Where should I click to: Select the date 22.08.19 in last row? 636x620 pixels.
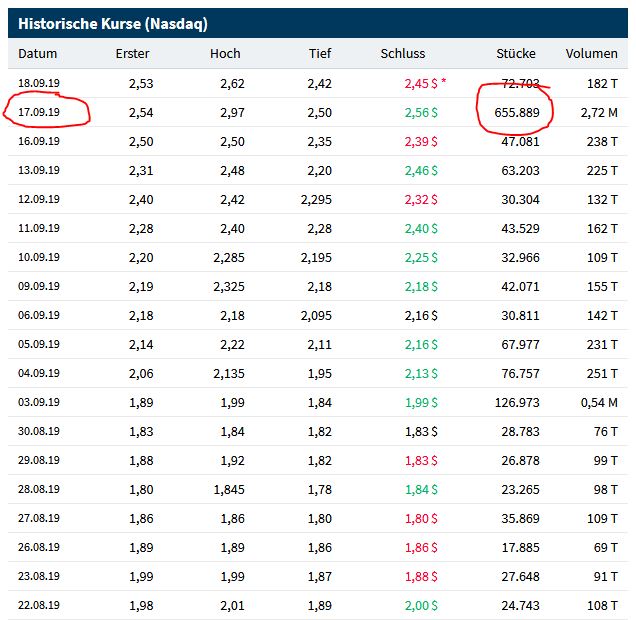[x=40, y=606]
